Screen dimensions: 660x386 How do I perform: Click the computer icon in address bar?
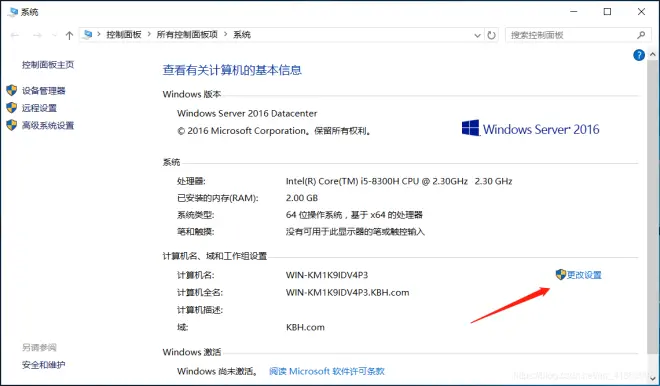pyautogui.click(x=88, y=35)
